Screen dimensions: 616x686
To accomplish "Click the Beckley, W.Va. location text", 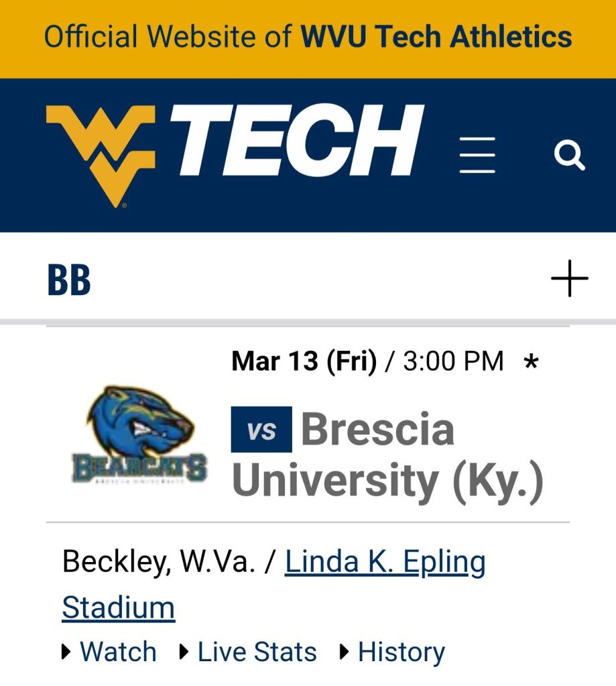I will tap(158, 563).
